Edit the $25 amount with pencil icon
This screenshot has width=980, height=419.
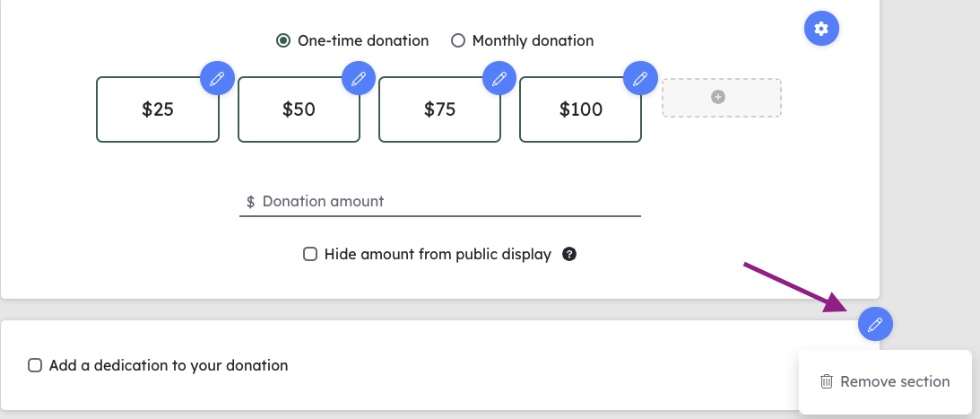click(x=217, y=78)
